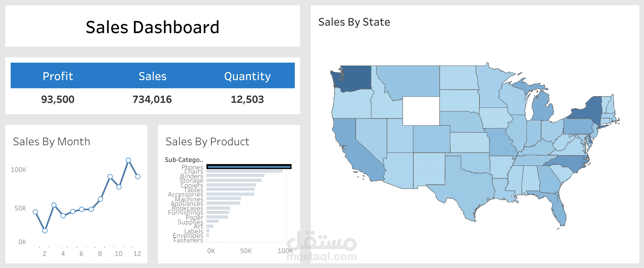Click the profit value 93,500
This screenshot has width=644, height=268.
[58, 99]
